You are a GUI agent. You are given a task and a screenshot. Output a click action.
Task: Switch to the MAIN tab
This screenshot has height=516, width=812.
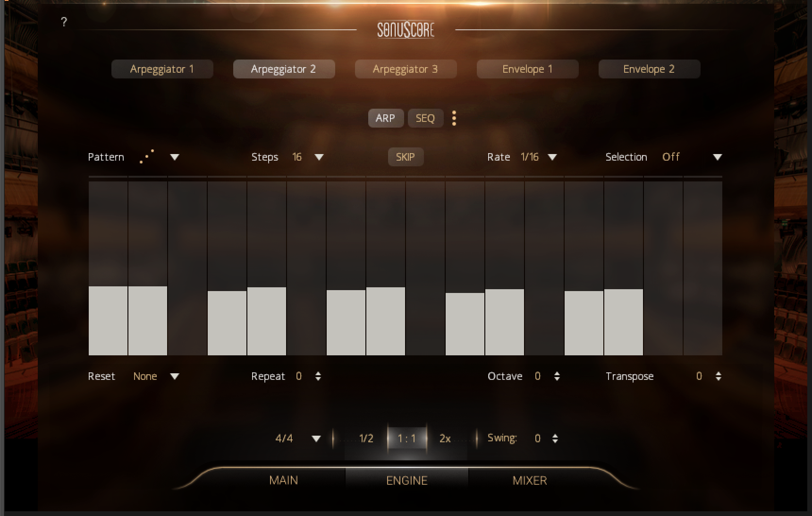[x=283, y=481]
